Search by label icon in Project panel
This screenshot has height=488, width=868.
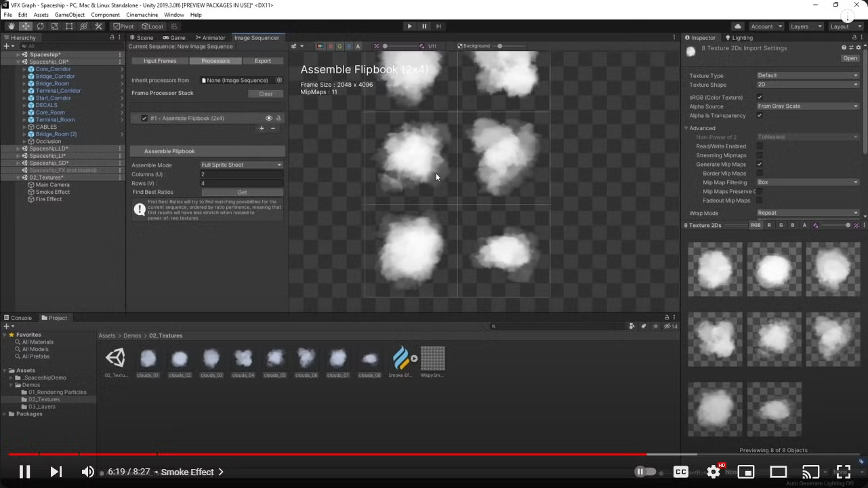coord(644,326)
